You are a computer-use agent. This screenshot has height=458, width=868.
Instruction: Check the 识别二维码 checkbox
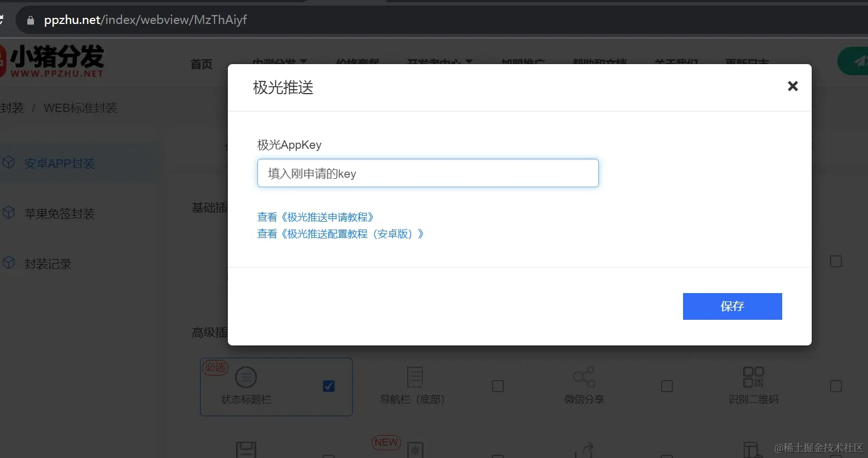[x=836, y=385]
